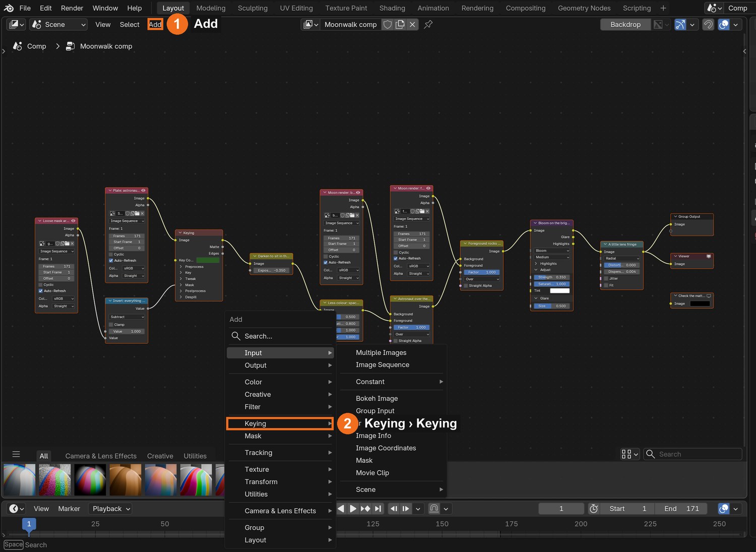The height and width of the screenshot is (552, 756).
Task: Choose Image Sequence from Input submenu
Action: pos(383,365)
